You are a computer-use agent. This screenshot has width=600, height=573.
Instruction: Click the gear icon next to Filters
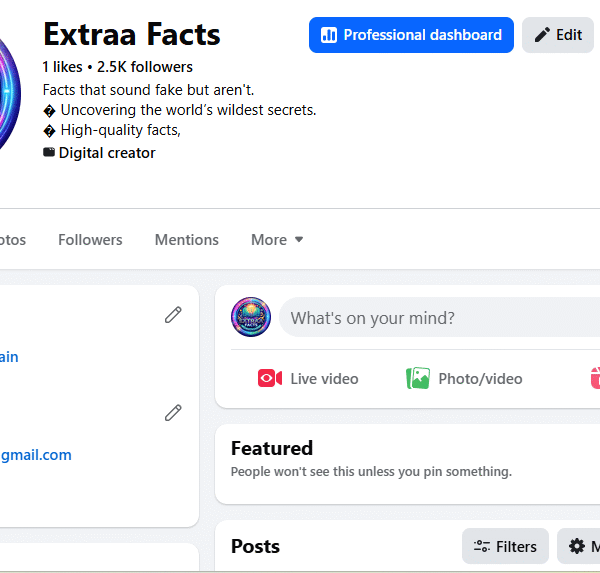click(577, 546)
